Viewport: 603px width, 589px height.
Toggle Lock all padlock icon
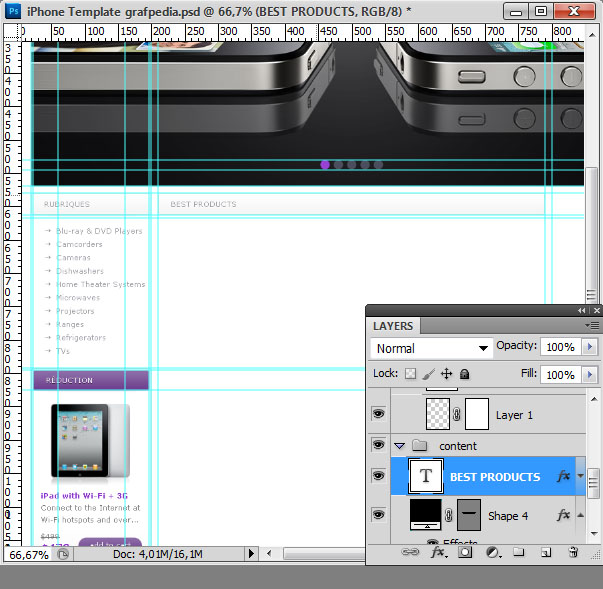pyautogui.click(x=465, y=374)
